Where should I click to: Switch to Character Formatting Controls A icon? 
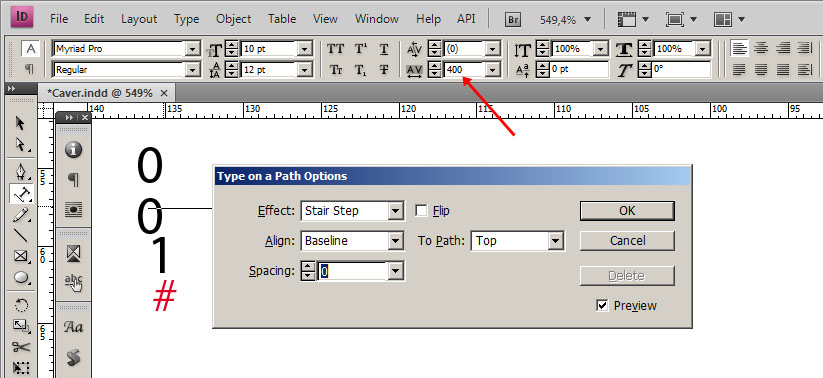coord(30,49)
